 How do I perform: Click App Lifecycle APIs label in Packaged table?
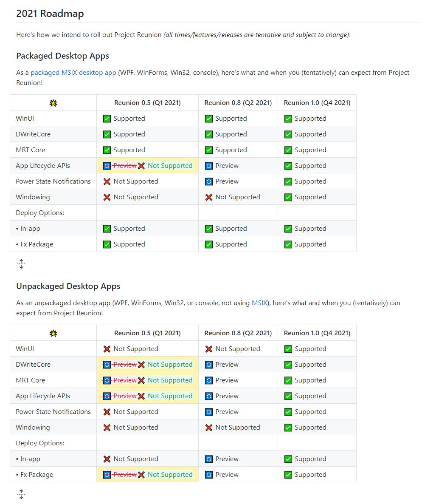point(43,166)
